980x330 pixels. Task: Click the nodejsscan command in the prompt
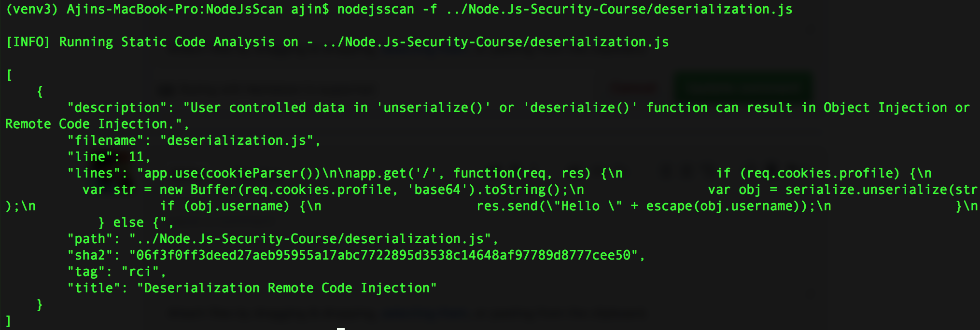click(x=376, y=10)
